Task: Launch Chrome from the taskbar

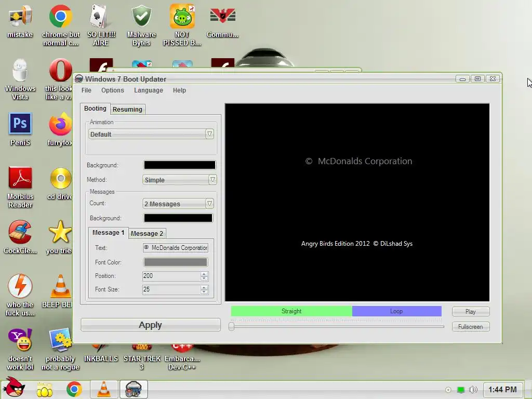Action: click(x=74, y=389)
